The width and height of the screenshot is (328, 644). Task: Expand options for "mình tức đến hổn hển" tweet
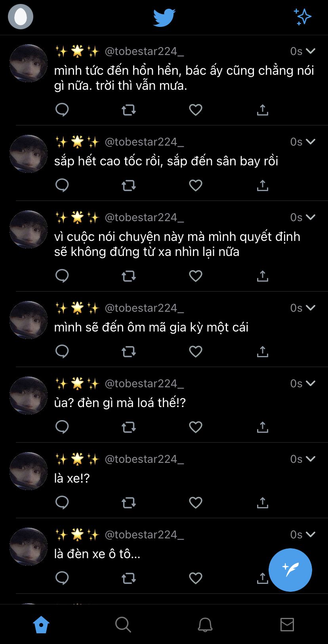(x=311, y=51)
